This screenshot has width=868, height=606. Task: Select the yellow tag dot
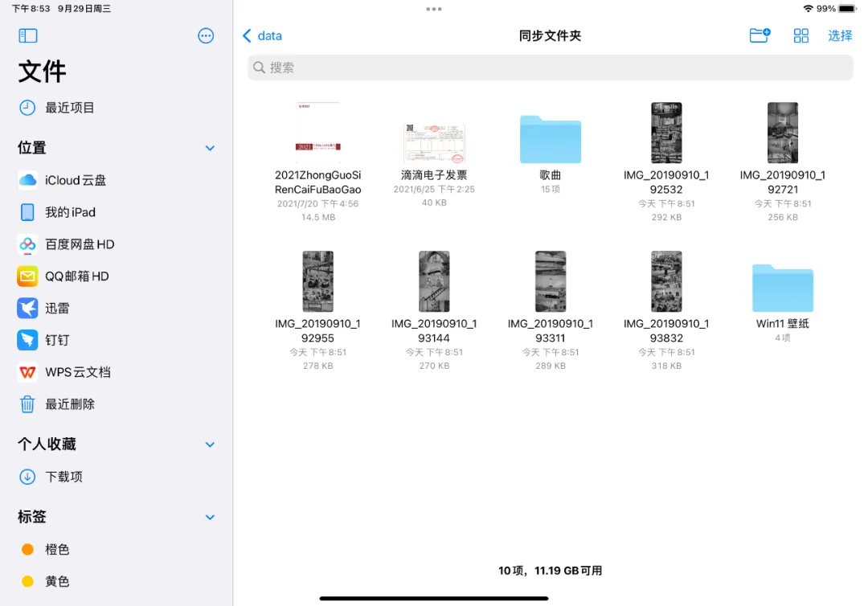click(27, 582)
